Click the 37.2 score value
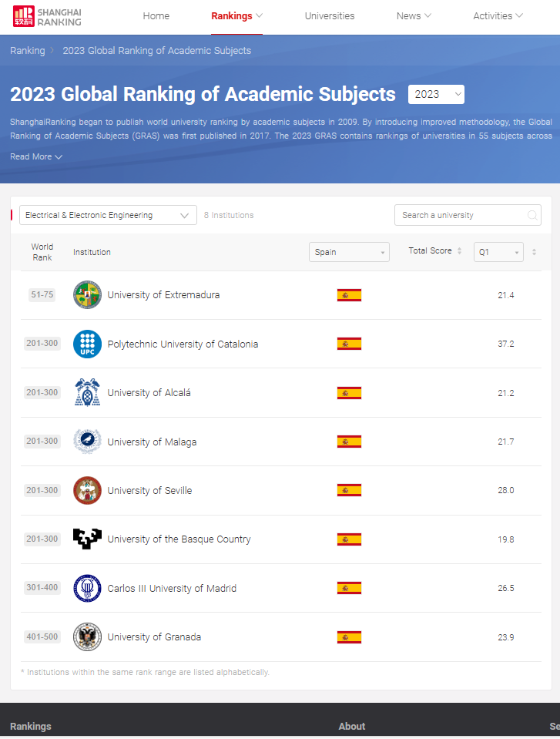The width and height of the screenshot is (560, 739). [x=506, y=344]
